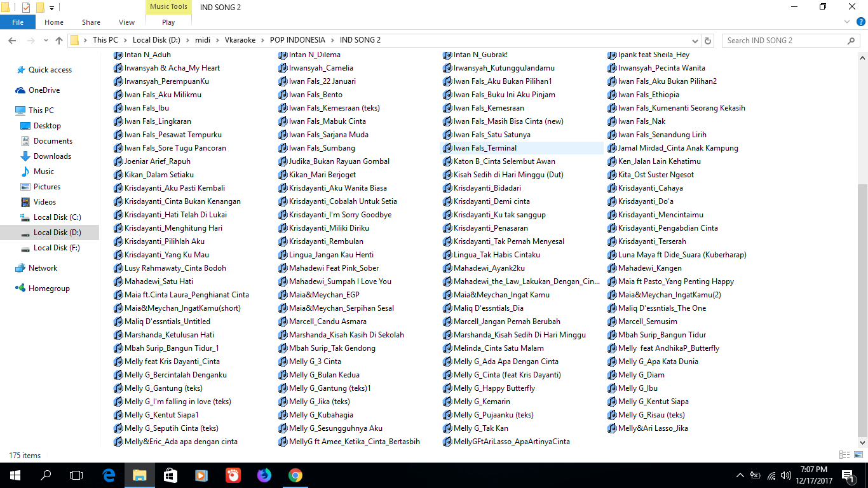Viewport: 868px width, 488px height.
Task: Launch Microsoft Edge from taskbar
Action: [x=109, y=475]
